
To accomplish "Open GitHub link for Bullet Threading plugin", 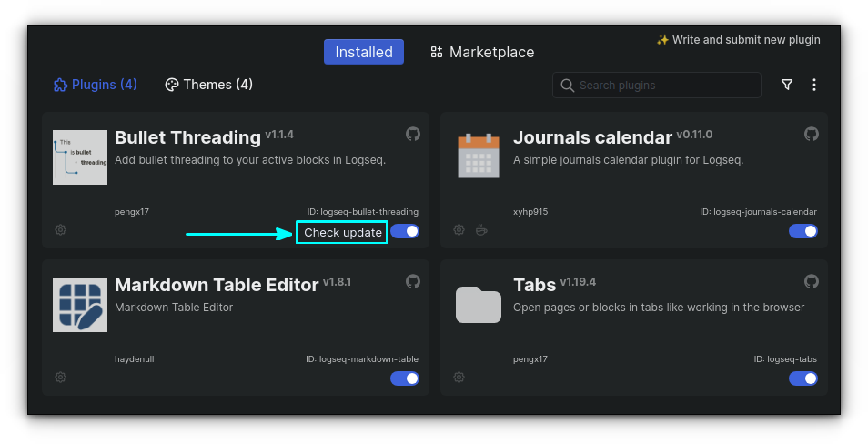I will tap(413, 134).
